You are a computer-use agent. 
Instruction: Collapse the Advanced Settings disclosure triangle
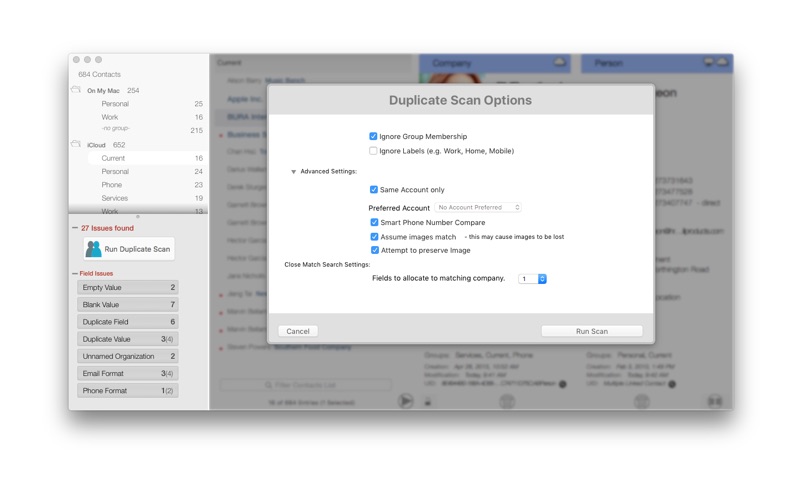293,172
